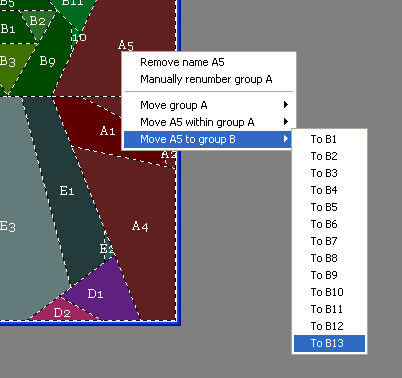This screenshot has height=378, width=402.
Task: Select the magenta D2 piece
Action: tap(62, 312)
